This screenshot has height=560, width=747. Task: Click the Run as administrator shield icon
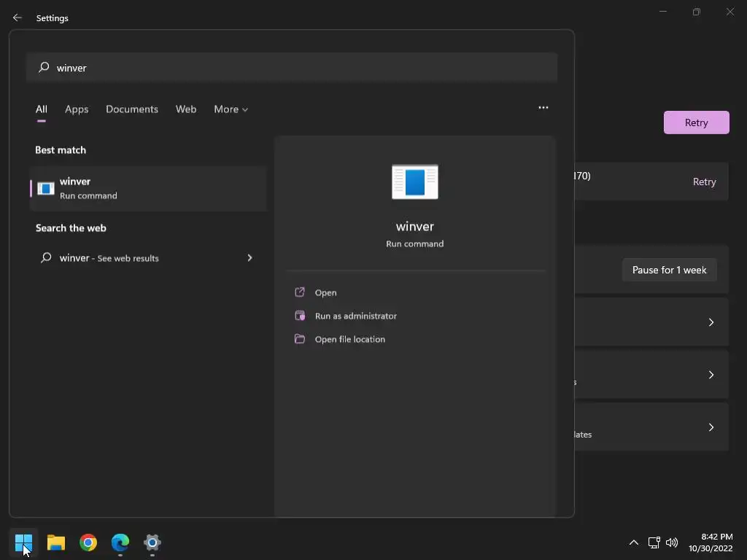click(300, 315)
